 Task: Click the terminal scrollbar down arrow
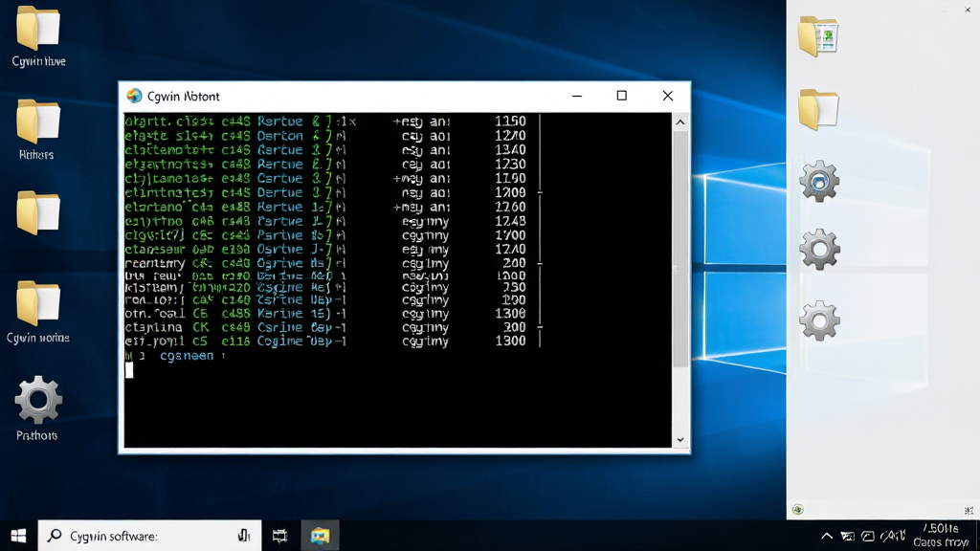(680, 440)
